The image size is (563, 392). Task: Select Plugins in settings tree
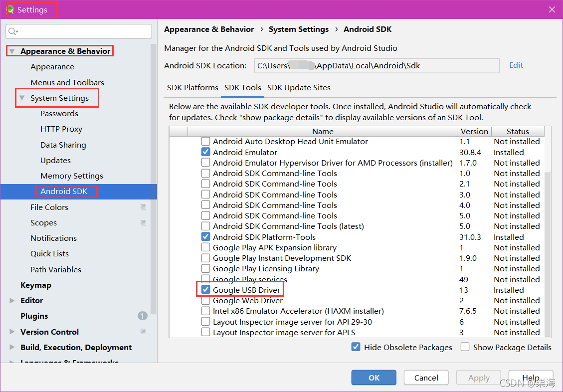point(34,316)
